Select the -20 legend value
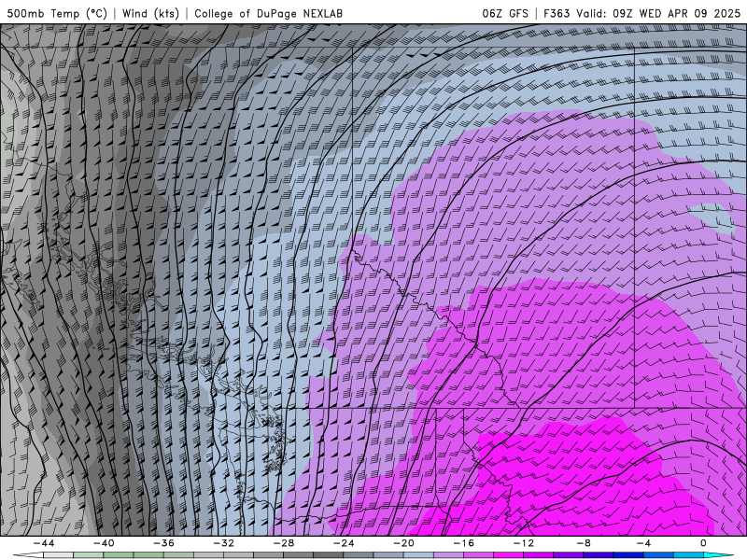This screenshot has height=560, width=747. pyautogui.click(x=404, y=543)
